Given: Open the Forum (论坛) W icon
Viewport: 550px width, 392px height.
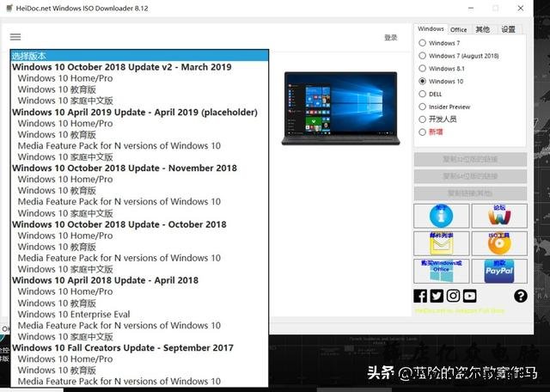Looking at the screenshot, I should click(x=499, y=216).
